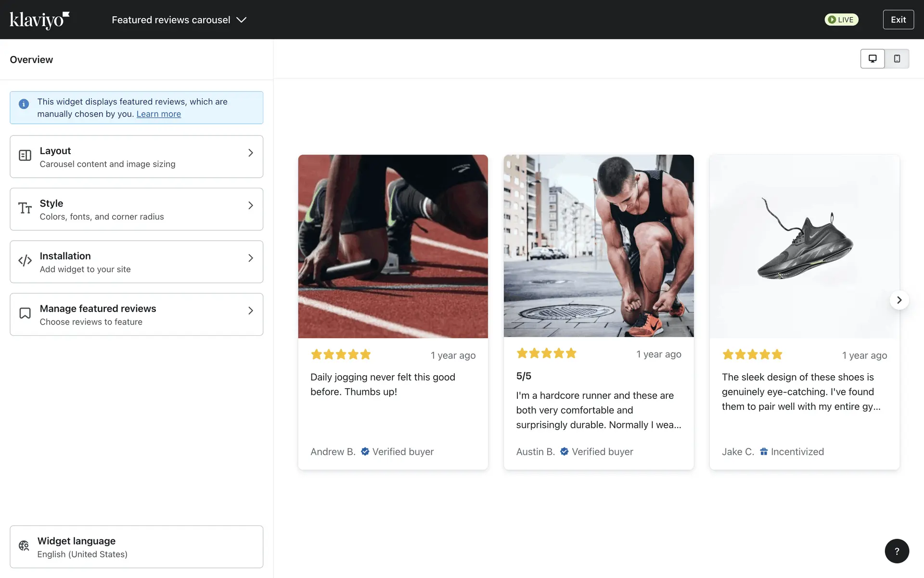Click the Widget language globe icon

click(24, 546)
